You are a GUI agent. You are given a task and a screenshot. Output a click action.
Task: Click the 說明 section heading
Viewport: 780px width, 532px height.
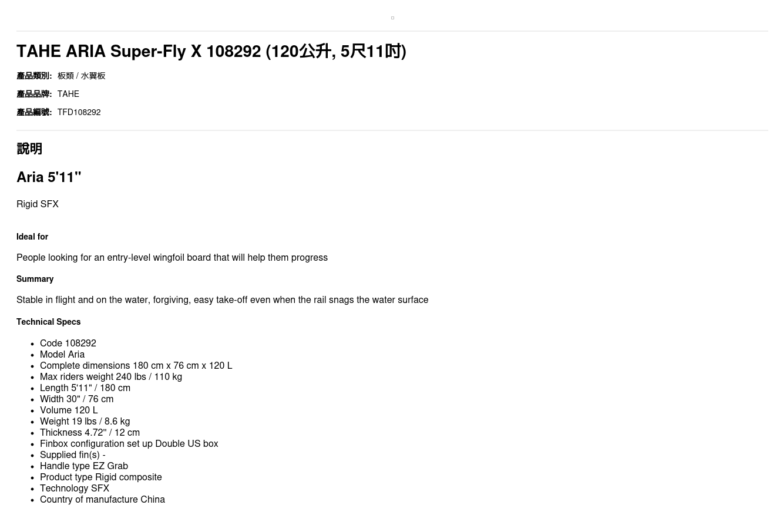(x=29, y=149)
